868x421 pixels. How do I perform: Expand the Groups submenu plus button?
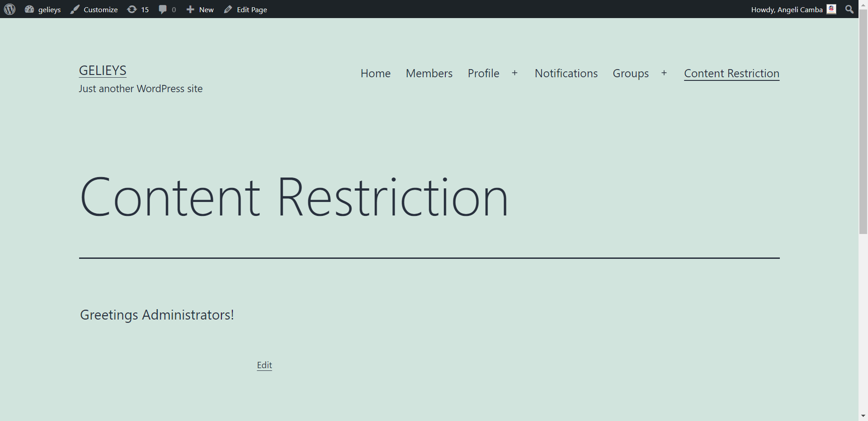pos(664,73)
